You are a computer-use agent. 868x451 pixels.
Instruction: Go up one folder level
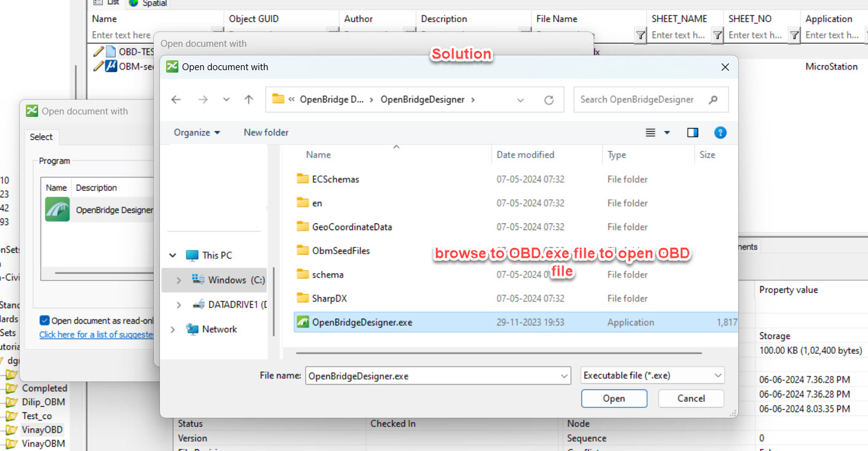249,100
